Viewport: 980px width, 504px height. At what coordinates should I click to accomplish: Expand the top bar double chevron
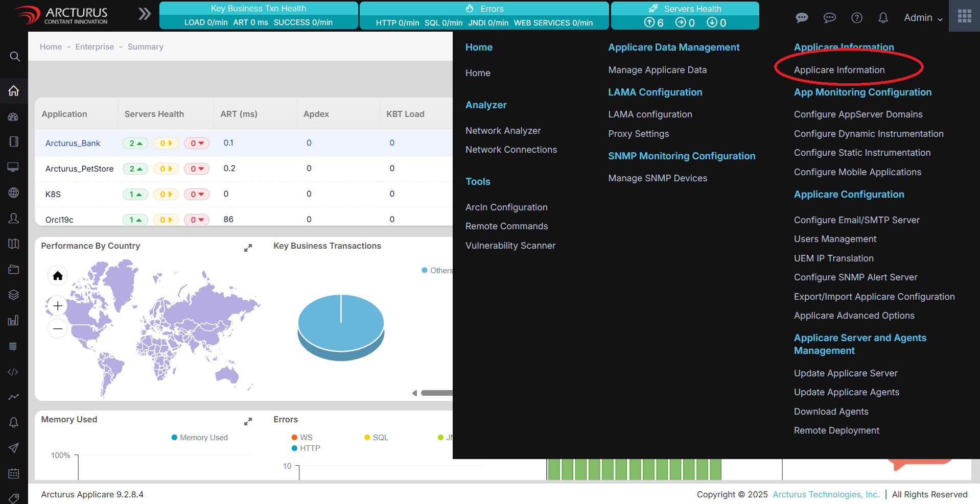point(145,14)
